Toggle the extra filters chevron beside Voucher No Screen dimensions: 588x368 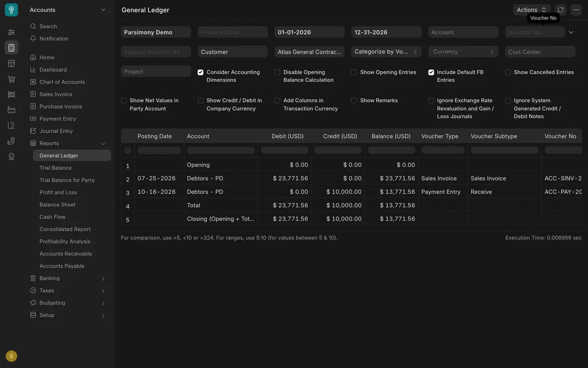[571, 32]
